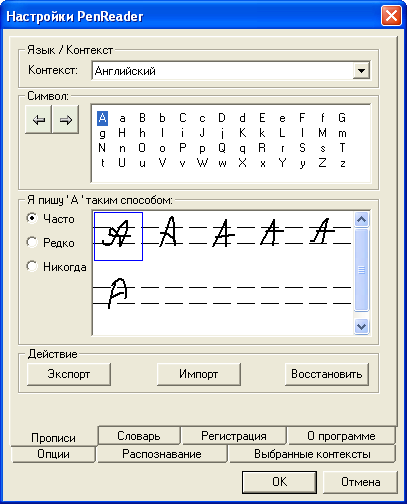Select lowercase g in symbol grid
Image resolution: width=408 pixels, height=504 pixels.
click(x=102, y=134)
